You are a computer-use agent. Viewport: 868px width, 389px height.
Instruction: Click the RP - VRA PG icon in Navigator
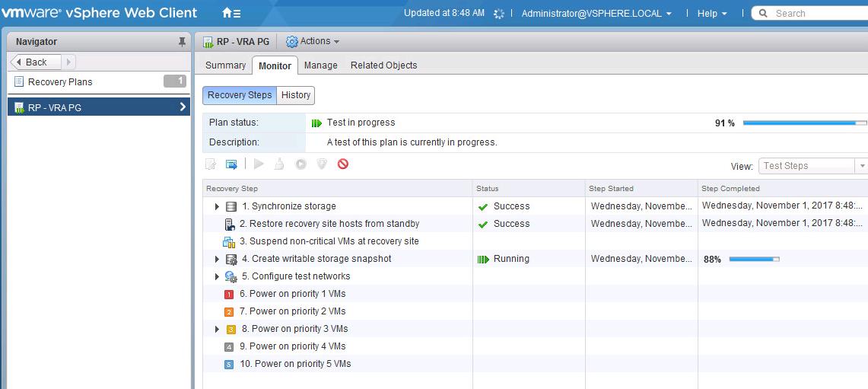point(19,107)
